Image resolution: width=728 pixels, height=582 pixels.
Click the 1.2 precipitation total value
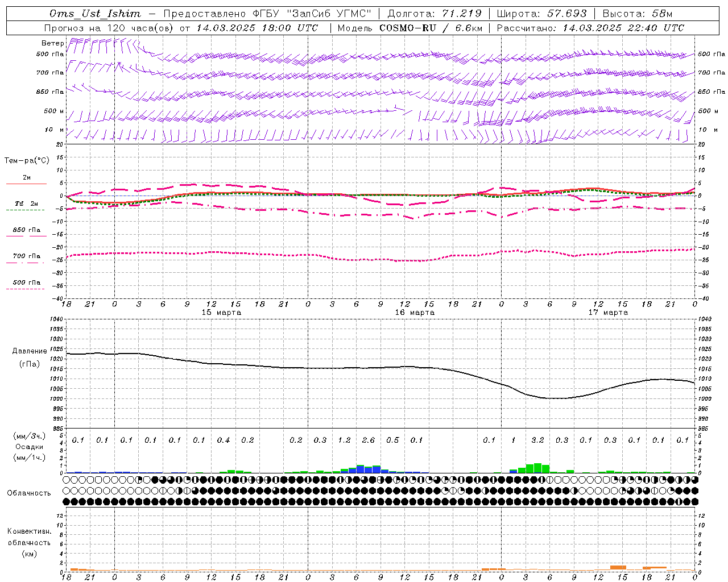(344, 440)
